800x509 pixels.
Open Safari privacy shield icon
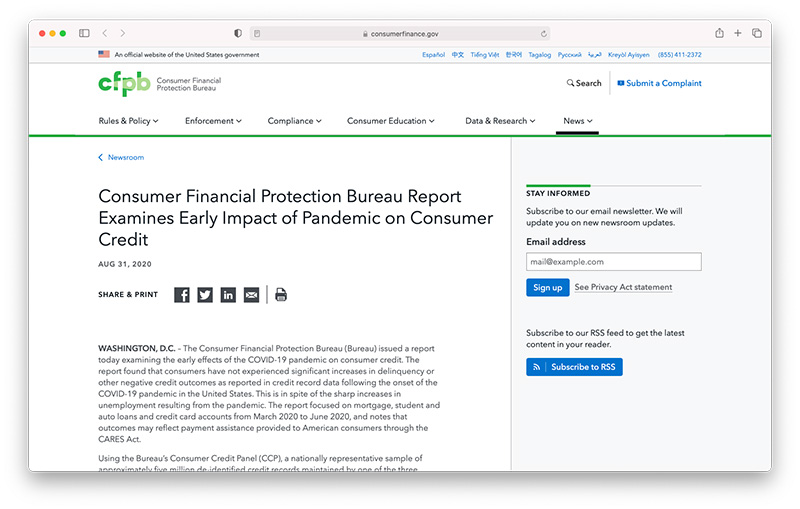coord(238,33)
